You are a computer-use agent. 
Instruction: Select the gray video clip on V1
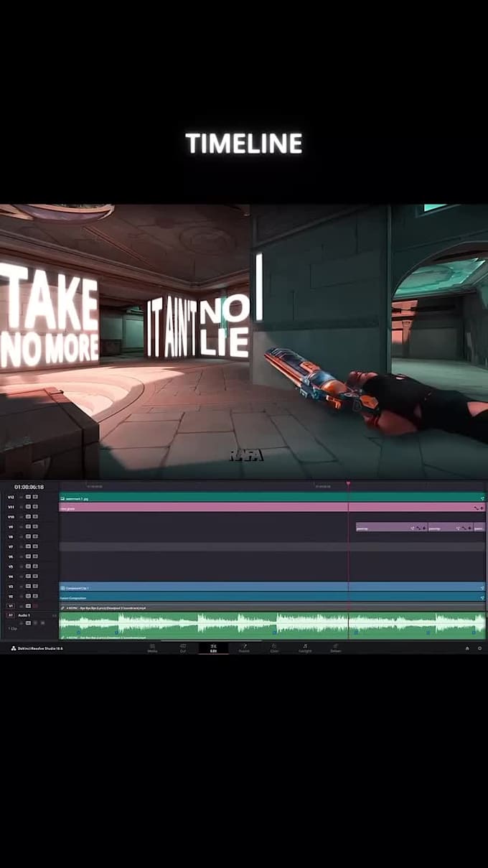[x=272, y=607]
